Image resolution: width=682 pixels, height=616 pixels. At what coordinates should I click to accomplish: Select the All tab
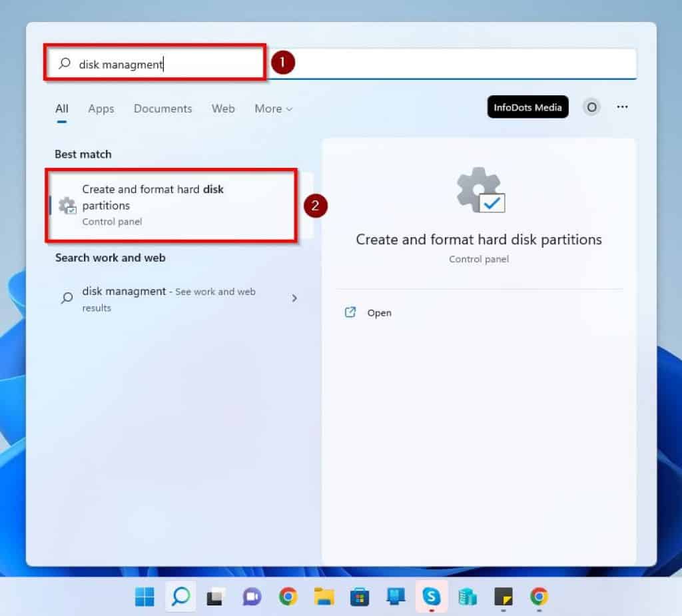coord(62,109)
